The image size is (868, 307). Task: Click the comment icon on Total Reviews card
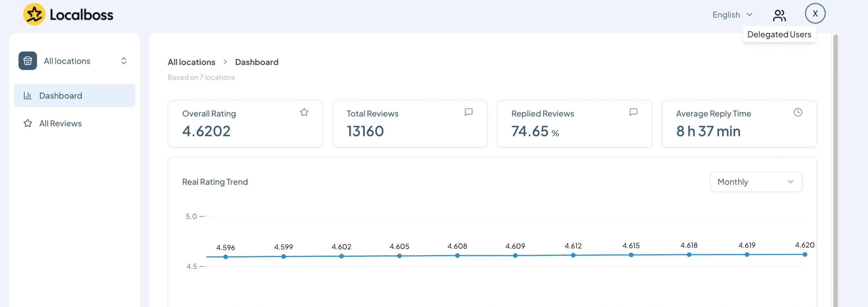click(x=468, y=112)
